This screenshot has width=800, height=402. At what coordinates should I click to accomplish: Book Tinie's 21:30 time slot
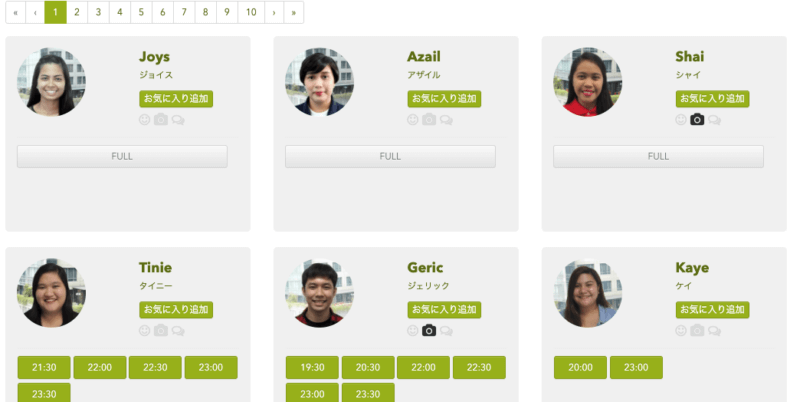click(44, 367)
